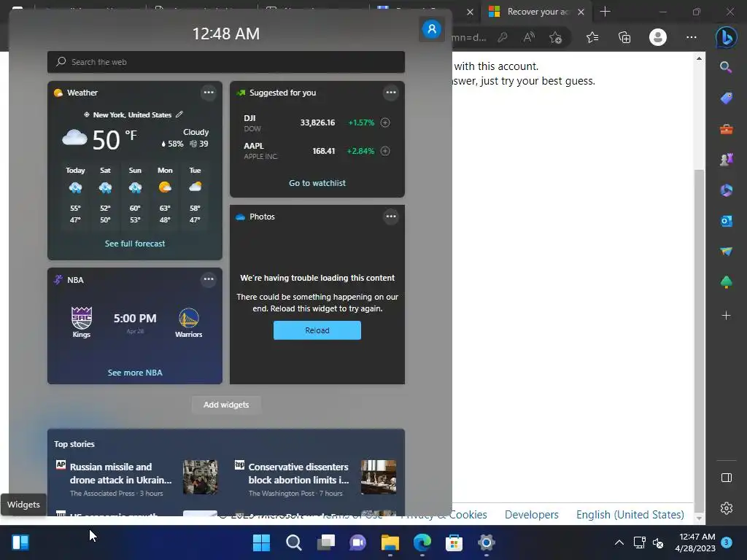The height and width of the screenshot is (560, 747).
Task: Open the Settings app from taskbar
Action: pyautogui.click(x=486, y=542)
